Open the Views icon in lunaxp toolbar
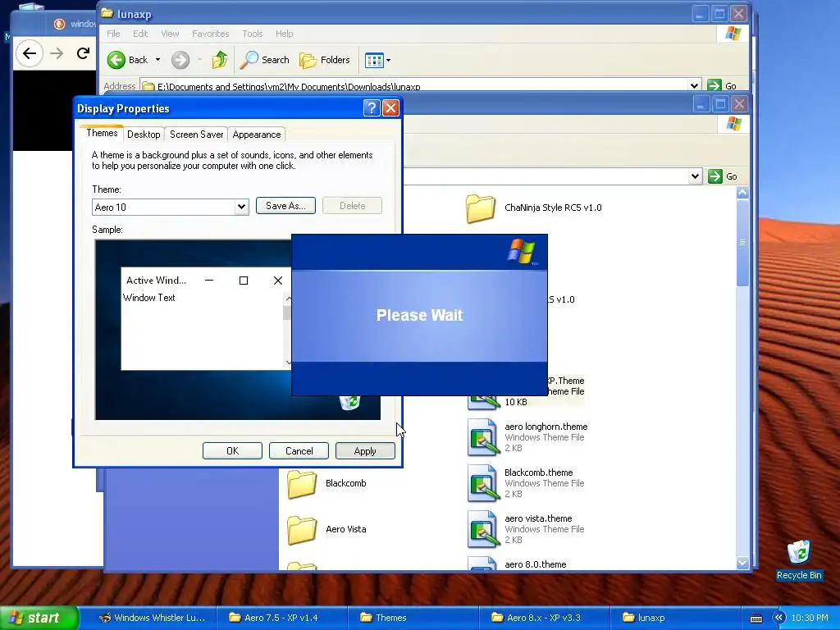This screenshot has height=630, width=840. 374,60
